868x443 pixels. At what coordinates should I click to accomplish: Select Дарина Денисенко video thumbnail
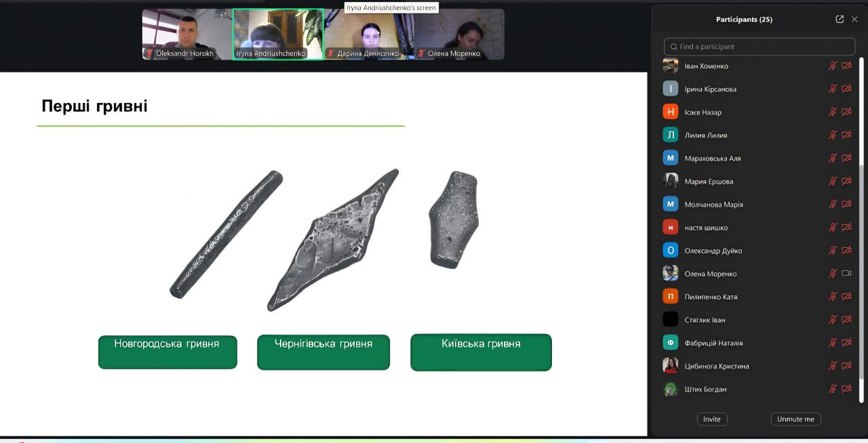pos(368,34)
